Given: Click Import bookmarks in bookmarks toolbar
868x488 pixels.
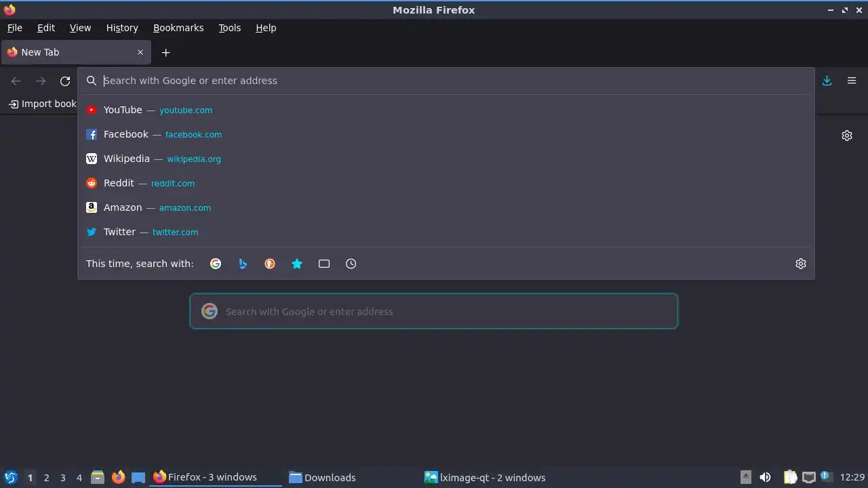Looking at the screenshot, I should click(x=43, y=104).
